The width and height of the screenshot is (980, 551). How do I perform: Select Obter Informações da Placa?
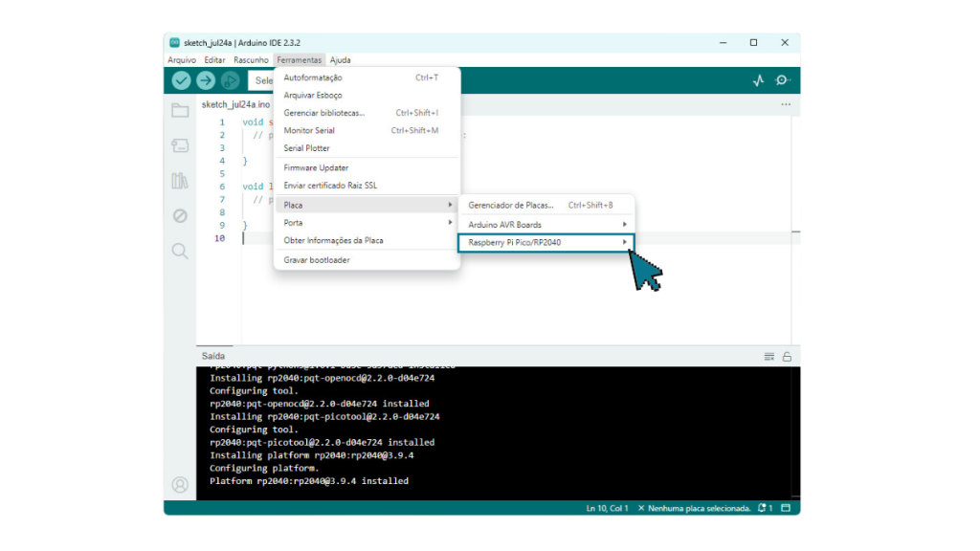[x=367, y=240]
